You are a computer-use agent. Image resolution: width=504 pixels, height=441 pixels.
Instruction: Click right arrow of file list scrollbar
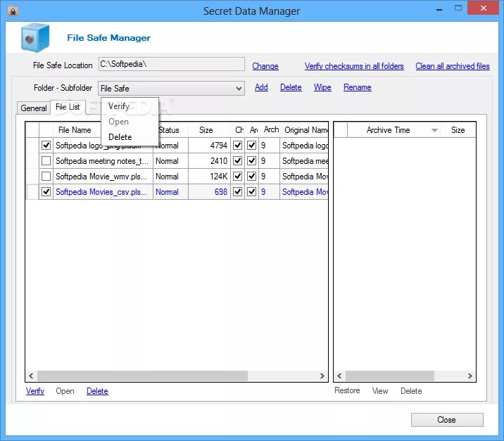click(x=322, y=376)
